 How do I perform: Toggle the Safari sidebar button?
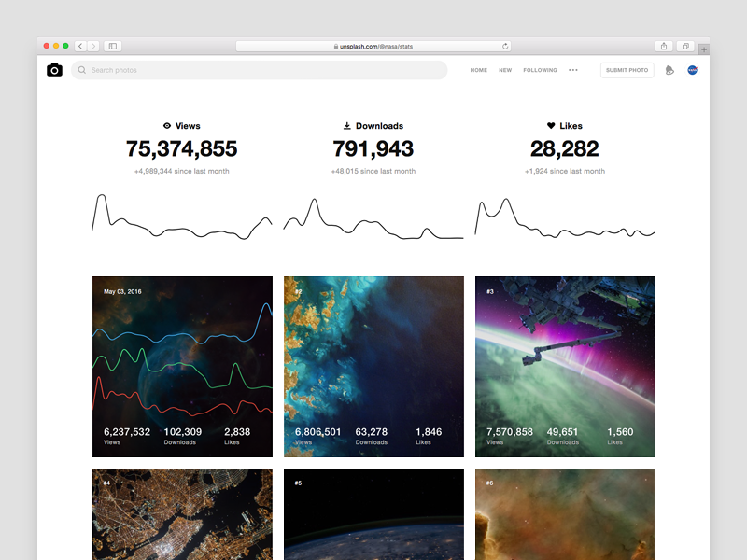pos(112,46)
